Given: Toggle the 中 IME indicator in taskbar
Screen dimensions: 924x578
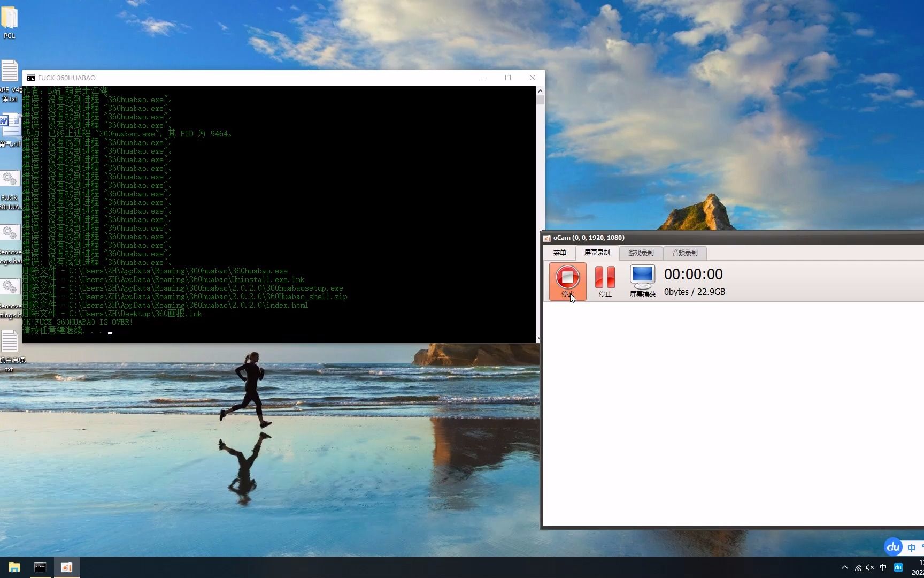Looking at the screenshot, I should click(x=883, y=567).
